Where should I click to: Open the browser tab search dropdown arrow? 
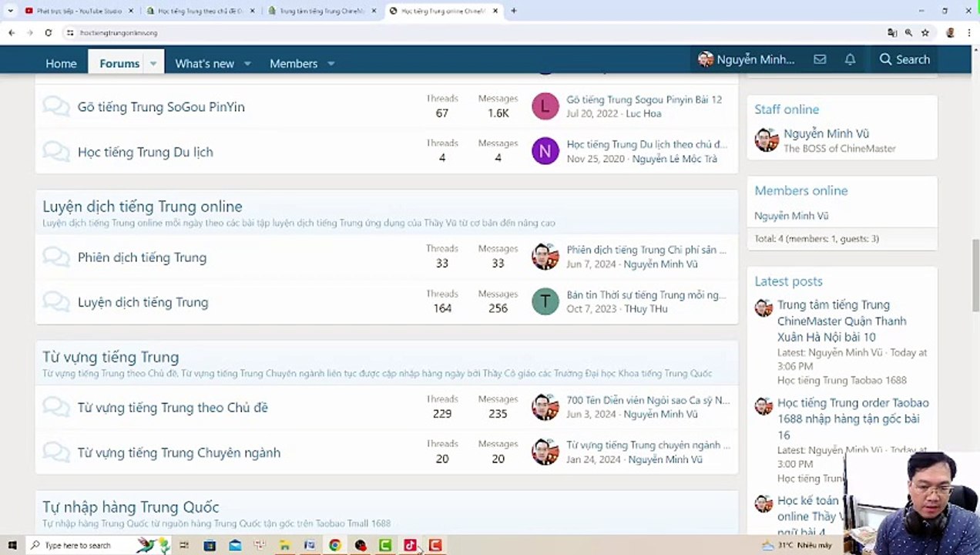[10, 11]
